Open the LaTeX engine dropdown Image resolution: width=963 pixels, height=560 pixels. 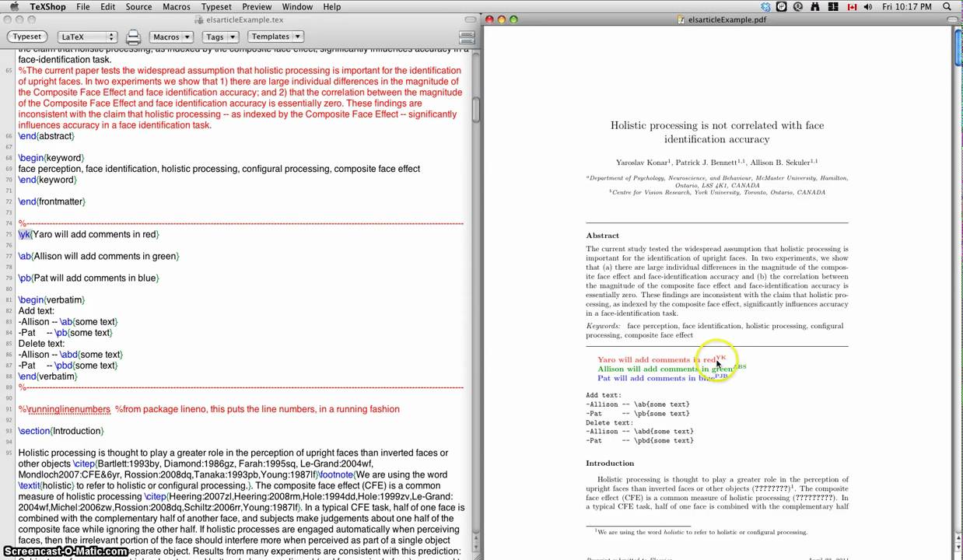(86, 37)
